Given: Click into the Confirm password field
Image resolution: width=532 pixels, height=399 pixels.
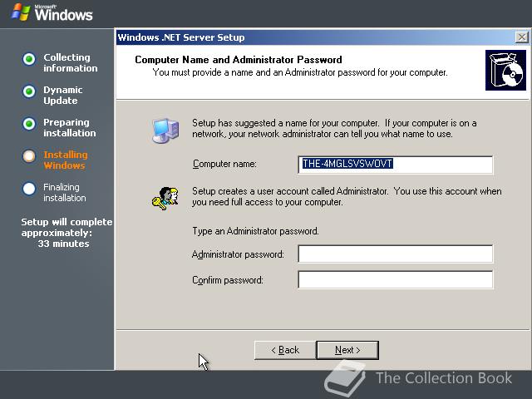Looking at the screenshot, I should click(x=396, y=279).
